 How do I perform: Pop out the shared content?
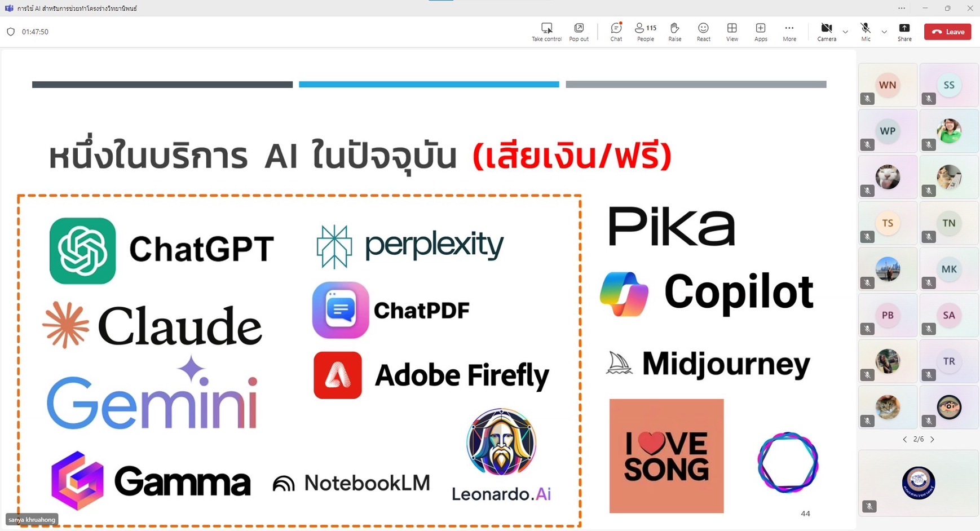pyautogui.click(x=579, y=32)
